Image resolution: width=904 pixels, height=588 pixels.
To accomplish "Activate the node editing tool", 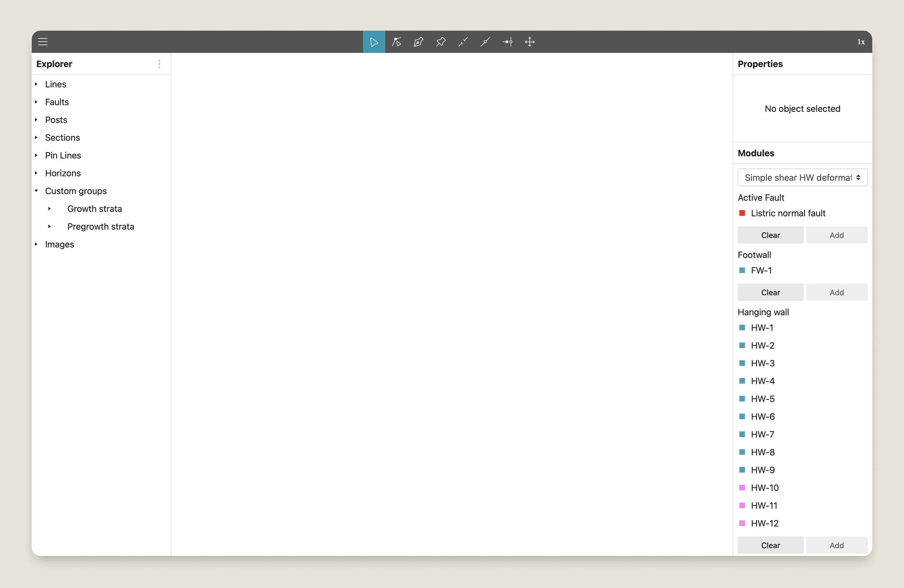I will click(396, 42).
